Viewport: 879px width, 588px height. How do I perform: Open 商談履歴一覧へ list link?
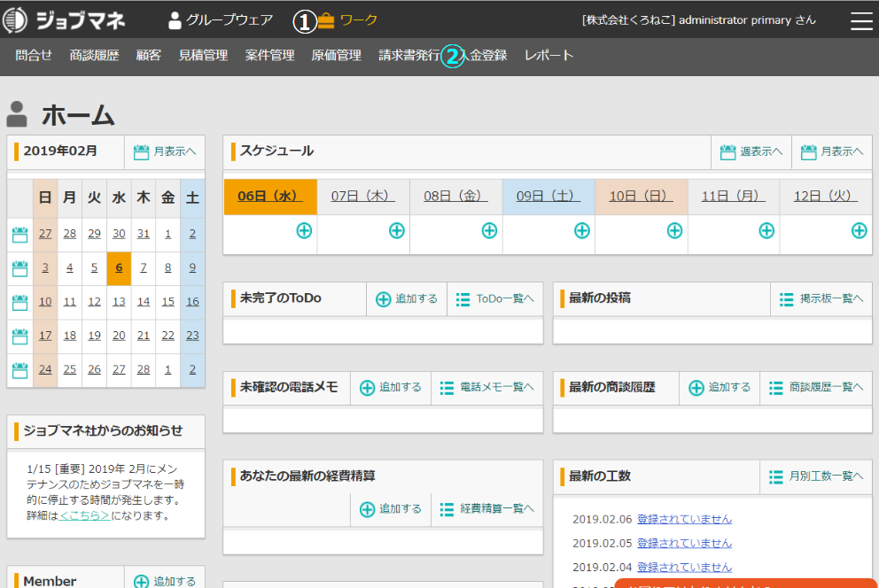coord(816,388)
